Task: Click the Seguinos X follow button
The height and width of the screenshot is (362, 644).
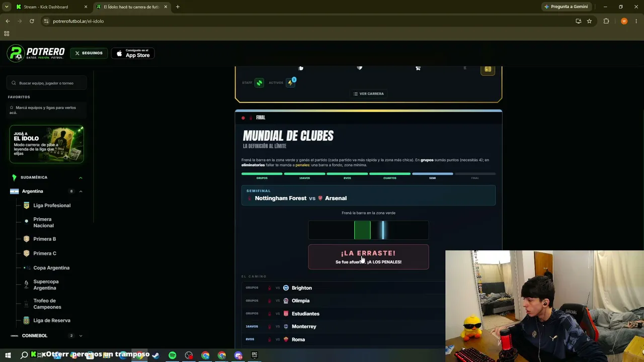Action: pos(89,53)
